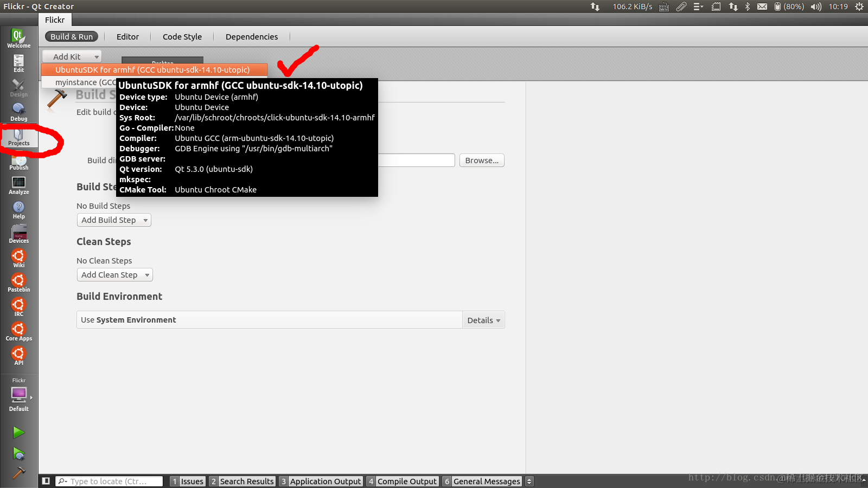Screen dimensions: 868x488
Task: Select the Flickr project tab
Action: tap(55, 20)
